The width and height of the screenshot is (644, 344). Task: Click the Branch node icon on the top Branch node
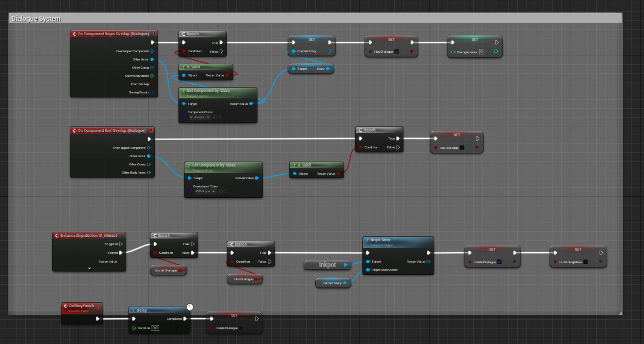183,34
